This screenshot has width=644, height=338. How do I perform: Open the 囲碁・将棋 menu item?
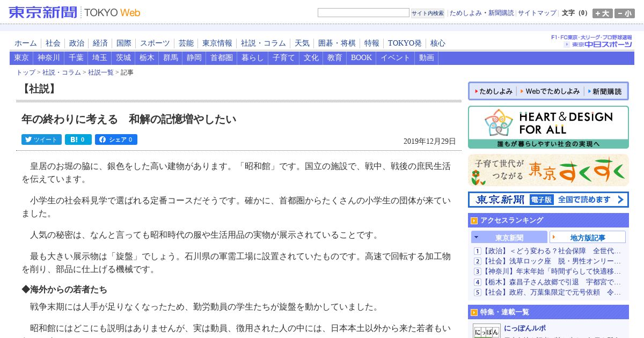[337, 43]
